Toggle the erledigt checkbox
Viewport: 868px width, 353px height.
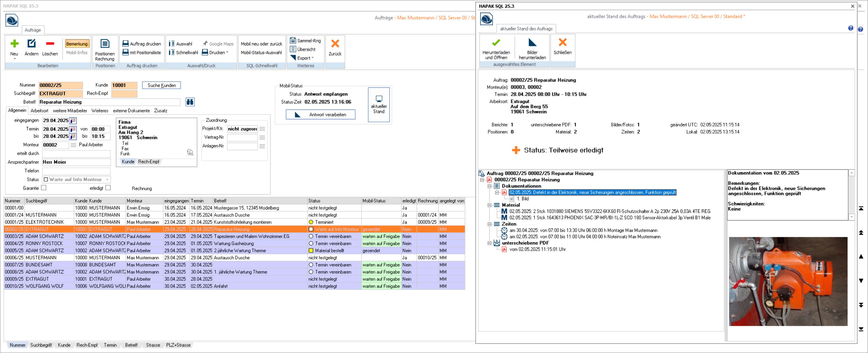point(108,188)
